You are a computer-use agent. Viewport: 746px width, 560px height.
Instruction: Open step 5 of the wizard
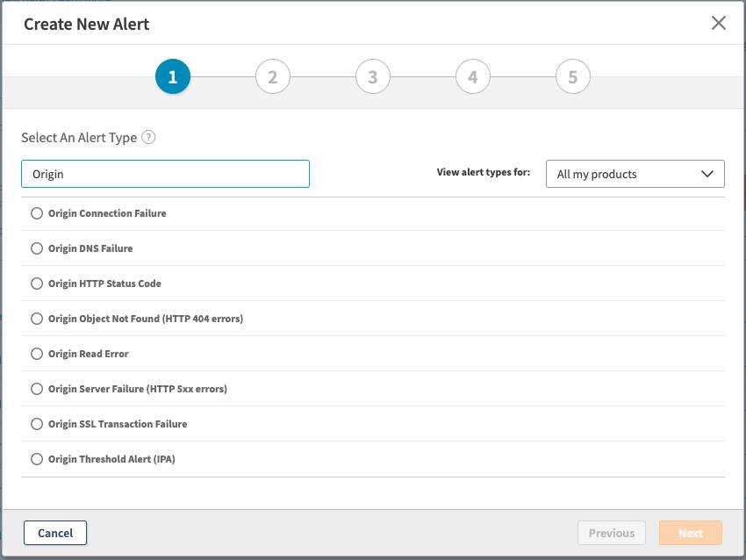[572, 77]
